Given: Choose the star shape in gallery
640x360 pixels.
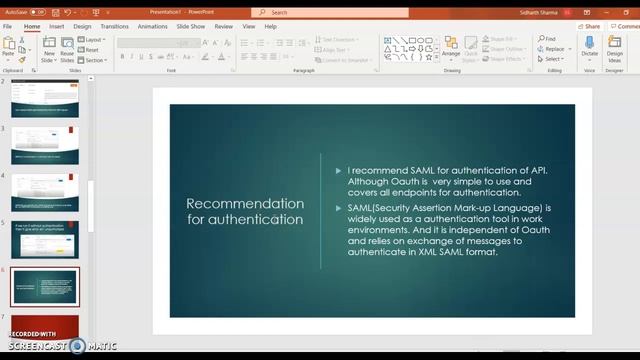Looking at the screenshot, I should pyautogui.click(x=429, y=58).
